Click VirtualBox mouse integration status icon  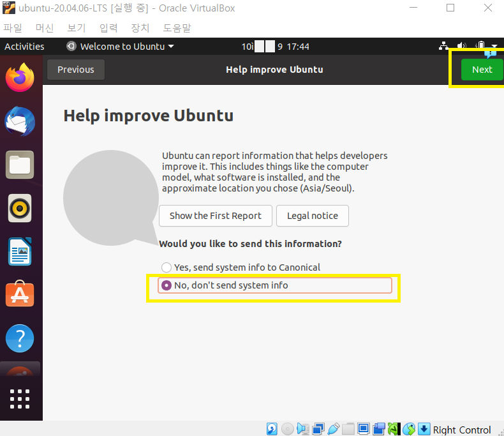click(x=409, y=429)
